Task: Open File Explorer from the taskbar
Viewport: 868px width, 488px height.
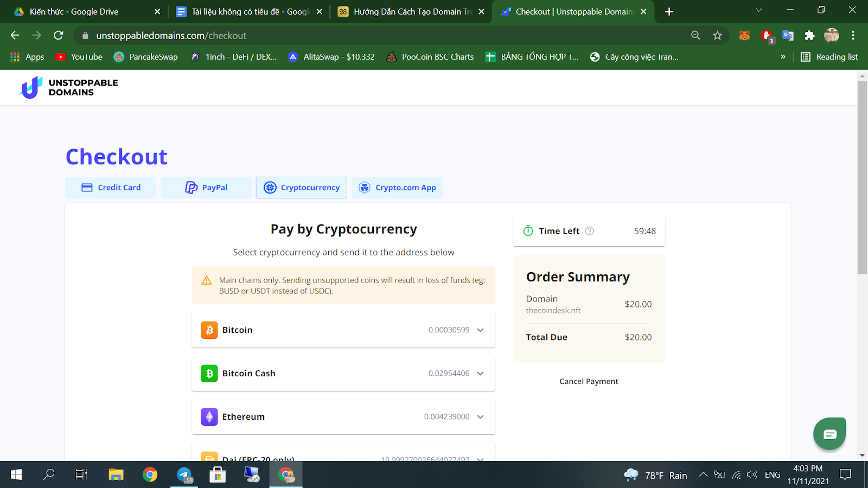Action: pyautogui.click(x=116, y=475)
